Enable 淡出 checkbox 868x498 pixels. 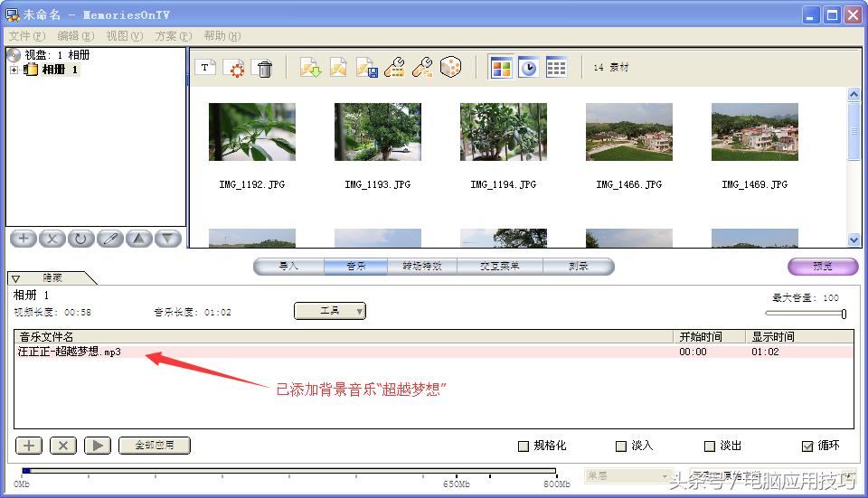pyautogui.click(x=710, y=446)
